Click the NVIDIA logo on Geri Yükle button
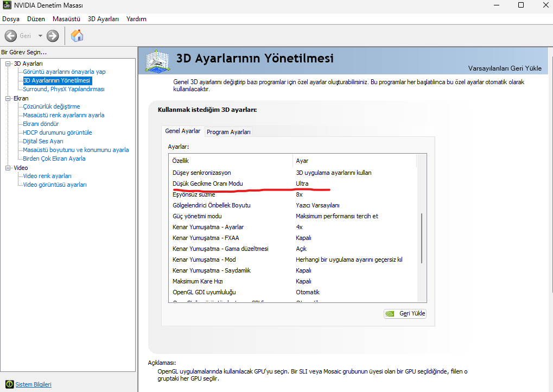The height and width of the screenshot is (392, 553). pos(390,313)
